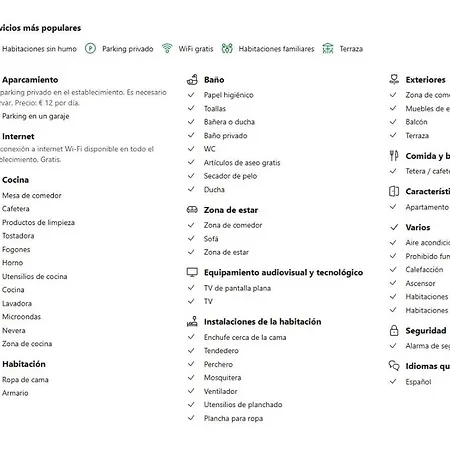The height and width of the screenshot is (450, 450).
Task: Click the Comida y bebida cutlery icon
Action: (x=394, y=156)
